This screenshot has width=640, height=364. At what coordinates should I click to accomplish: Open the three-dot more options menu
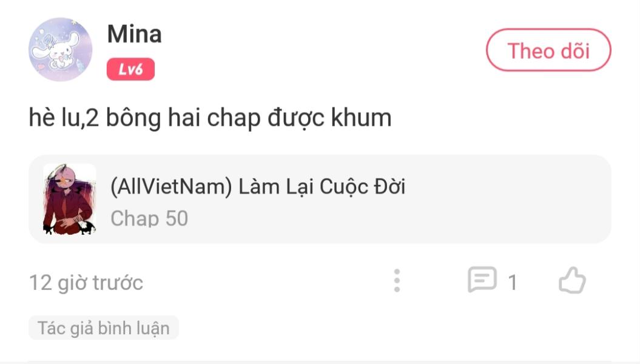pyautogui.click(x=397, y=280)
